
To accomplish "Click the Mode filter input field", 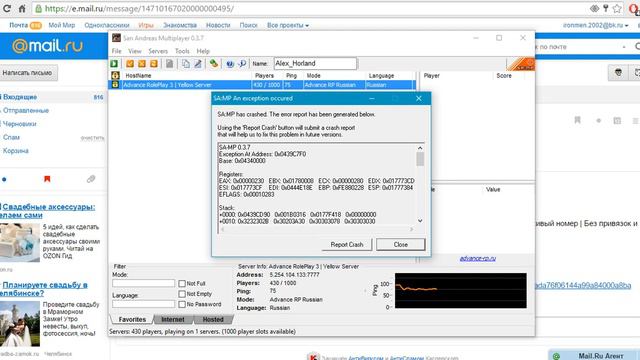I will tap(144, 283).
